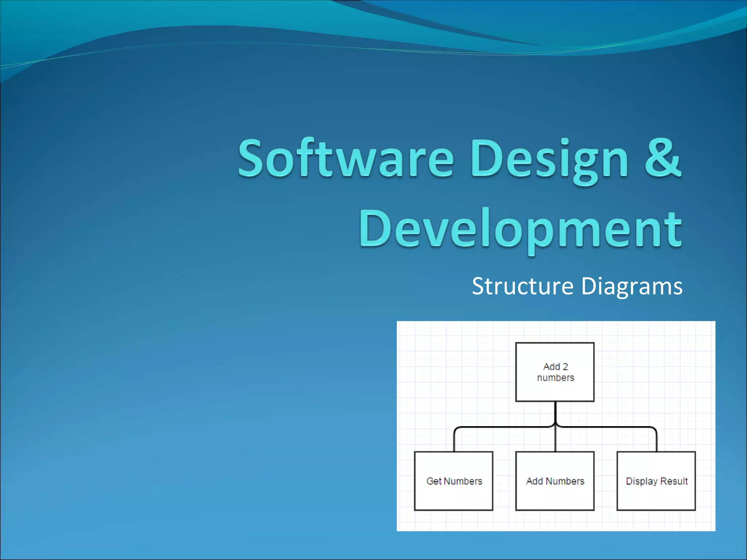Click the word 'Development' in the title
This screenshot has height=560, width=747.
click(x=520, y=229)
